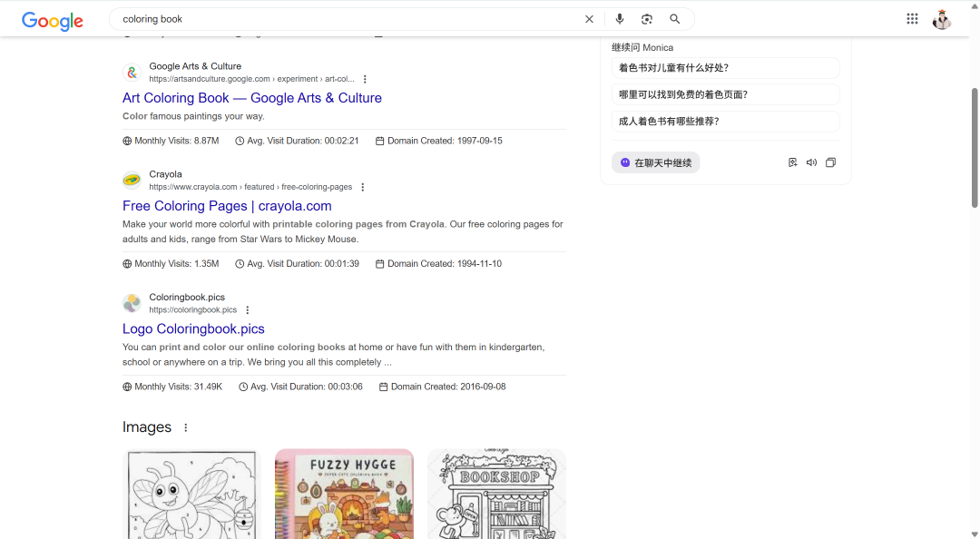The width and height of the screenshot is (980, 539).
Task: Open more options for Google Arts result
Action: pos(365,80)
